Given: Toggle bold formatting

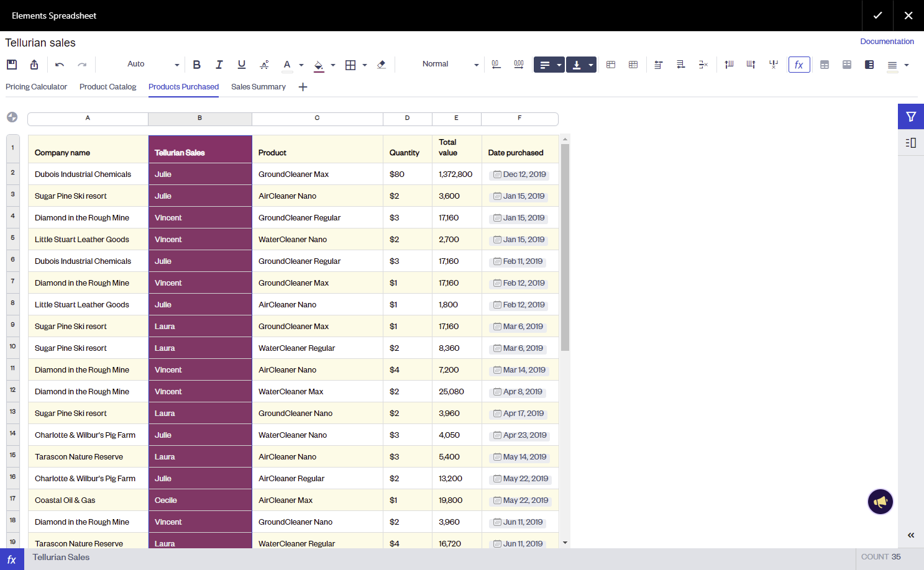Looking at the screenshot, I should 197,65.
